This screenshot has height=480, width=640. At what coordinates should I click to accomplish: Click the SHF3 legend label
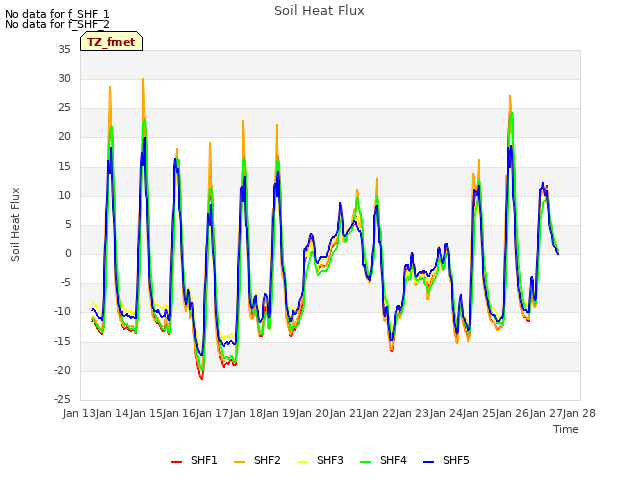coord(330,460)
